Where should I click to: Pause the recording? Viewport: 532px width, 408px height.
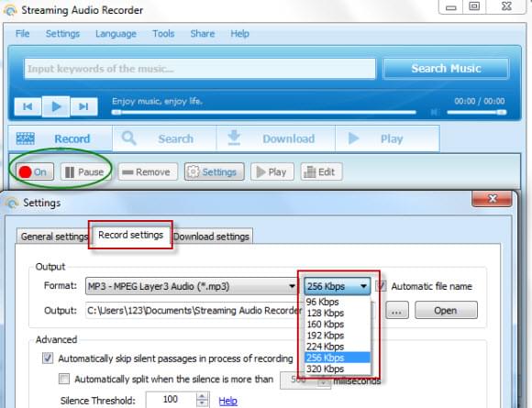click(x=84, y=171)
